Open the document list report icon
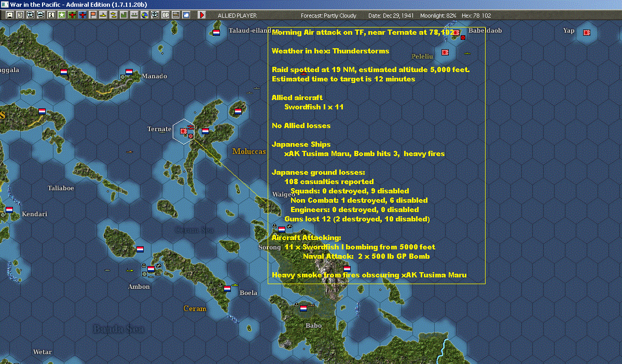 click(20, 15)
